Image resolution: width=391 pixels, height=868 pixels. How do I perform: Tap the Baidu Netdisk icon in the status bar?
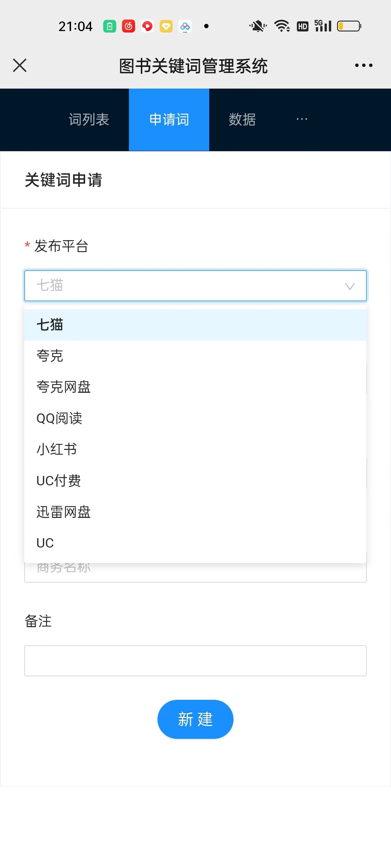(x=185, y=26)
